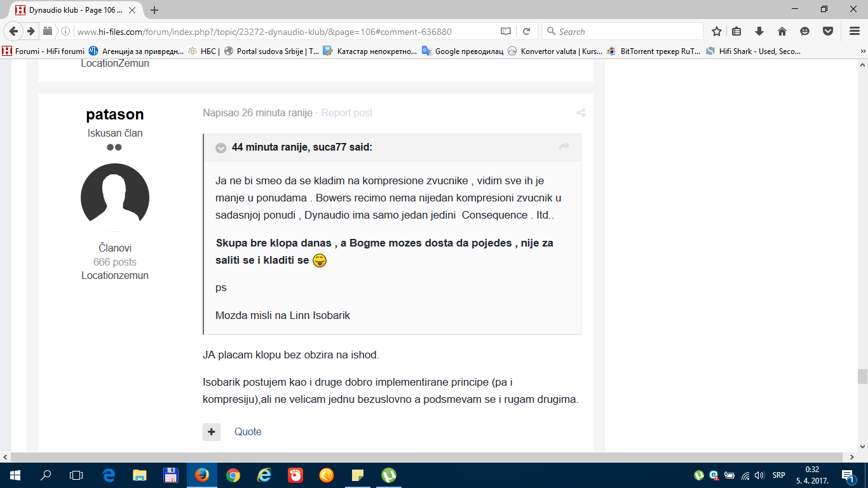The image size is (868, 488).
Task: Click the URL address field
Action: [286, 31]
